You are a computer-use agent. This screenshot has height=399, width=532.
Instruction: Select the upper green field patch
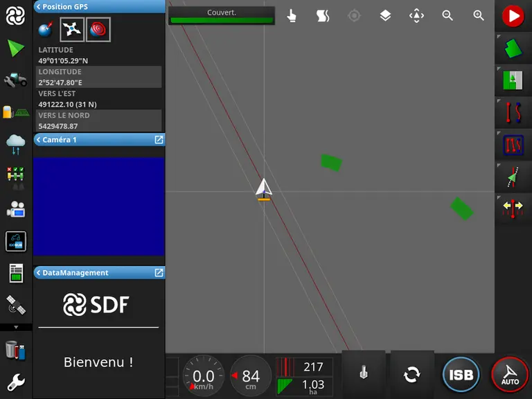coord(331,163)
